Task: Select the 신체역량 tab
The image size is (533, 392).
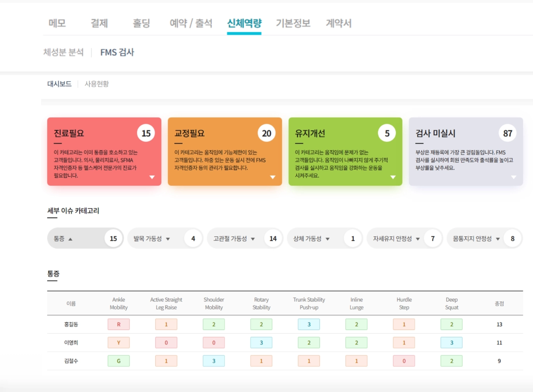Action: click(x=244, y=23)
